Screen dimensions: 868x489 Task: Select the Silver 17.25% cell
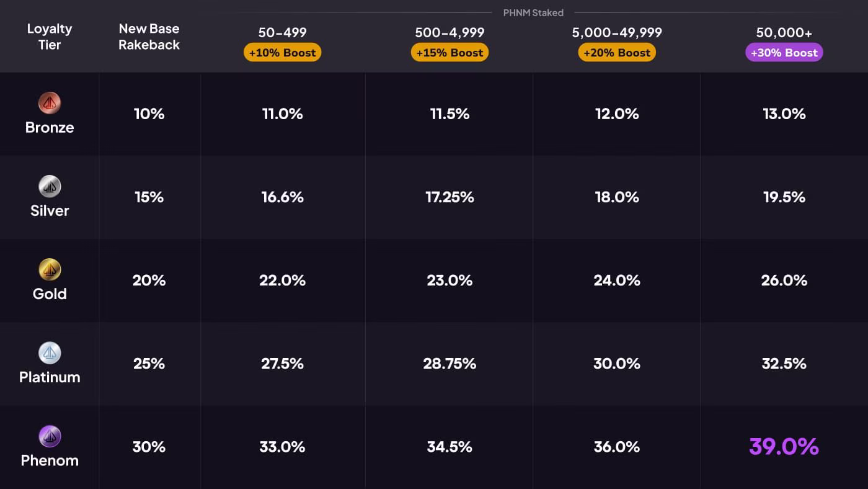tap(449, 197)
